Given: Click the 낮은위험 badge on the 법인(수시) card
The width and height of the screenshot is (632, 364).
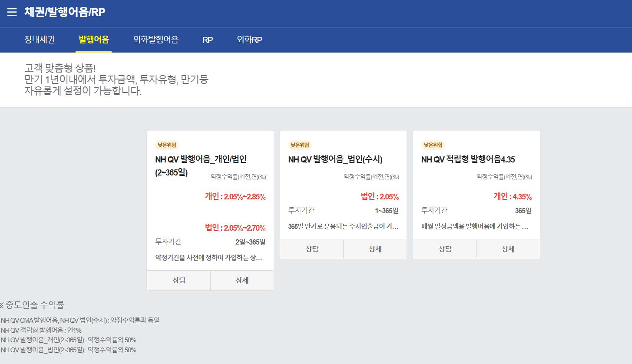Looking at the screenshot, I should 300,145.
